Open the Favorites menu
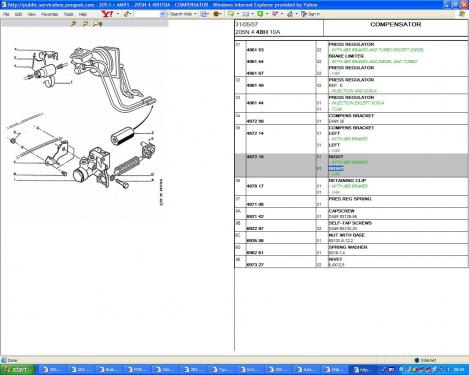Viewport: 469px width, 375px height. pos(49,14)
